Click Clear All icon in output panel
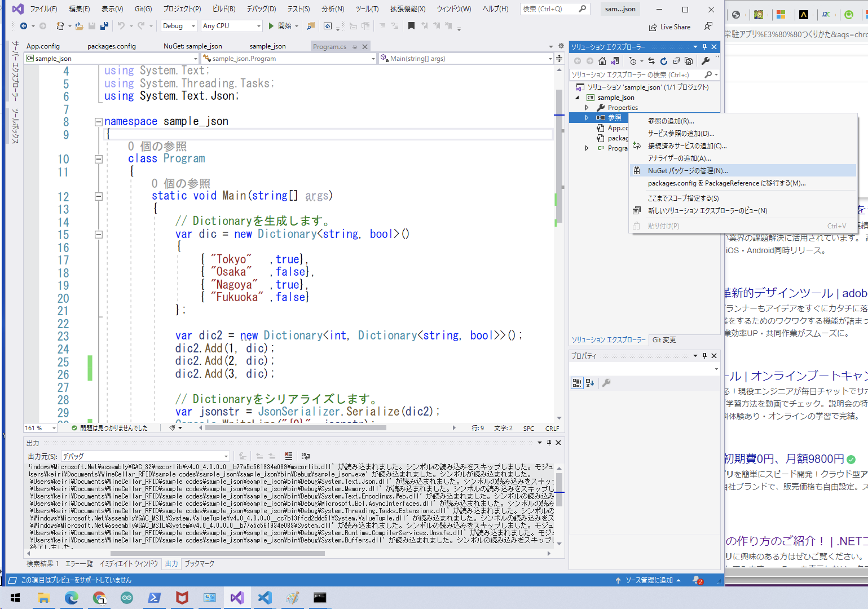Viewport: 868px width, 609px height. point(288,456)
